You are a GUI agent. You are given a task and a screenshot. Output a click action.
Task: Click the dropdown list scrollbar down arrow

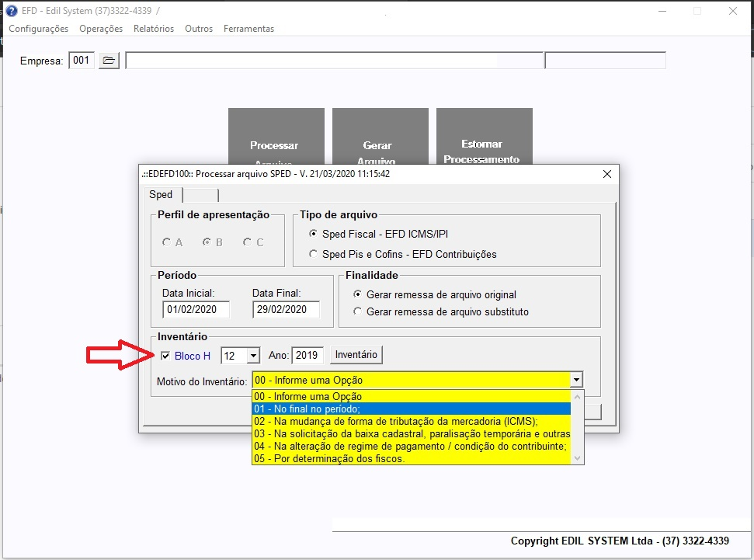click(576, 459)
